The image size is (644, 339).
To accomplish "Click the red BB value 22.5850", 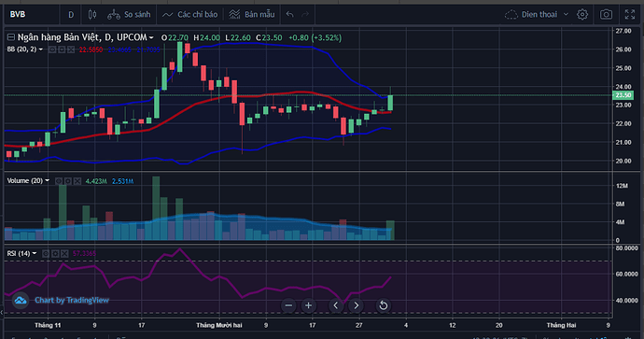I will tap(91, 49).
